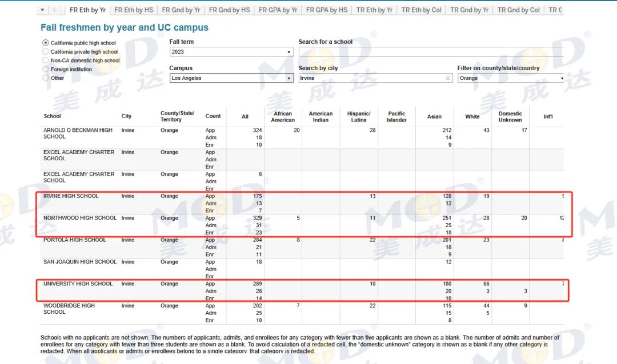Select WOODBRIDGE HIGH SCHOOL row name
617x364 pixels.
69,309
